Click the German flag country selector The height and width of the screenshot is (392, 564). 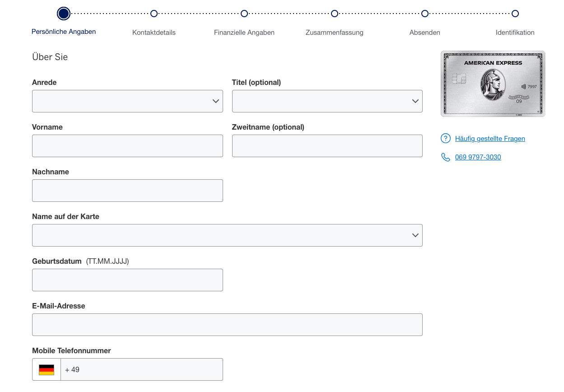(47, 369)
